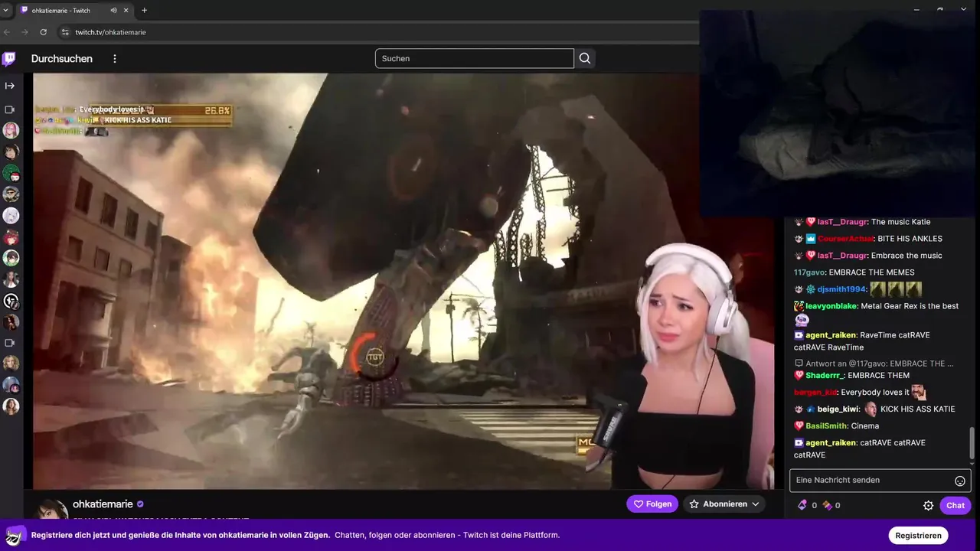Click the verified badge next to ohkatiemarie
This screenshot has width=980, height=551.
140,504
